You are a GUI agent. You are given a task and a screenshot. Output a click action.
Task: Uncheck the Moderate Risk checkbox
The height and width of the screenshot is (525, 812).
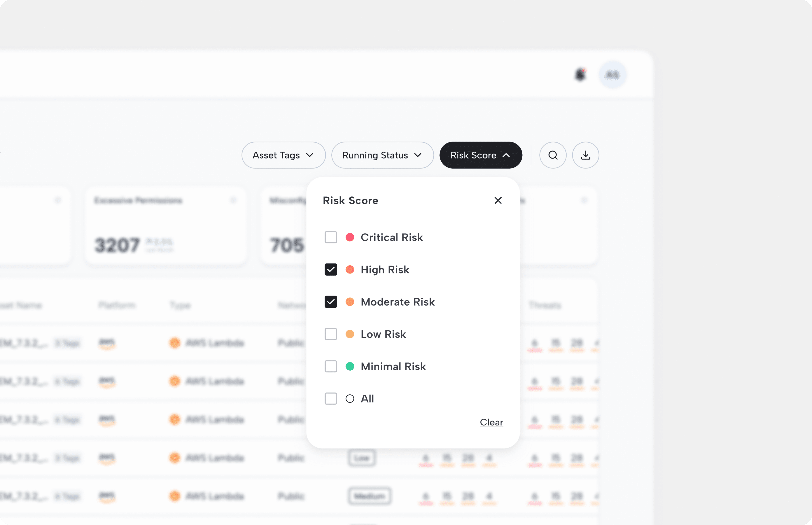(330, 302)
